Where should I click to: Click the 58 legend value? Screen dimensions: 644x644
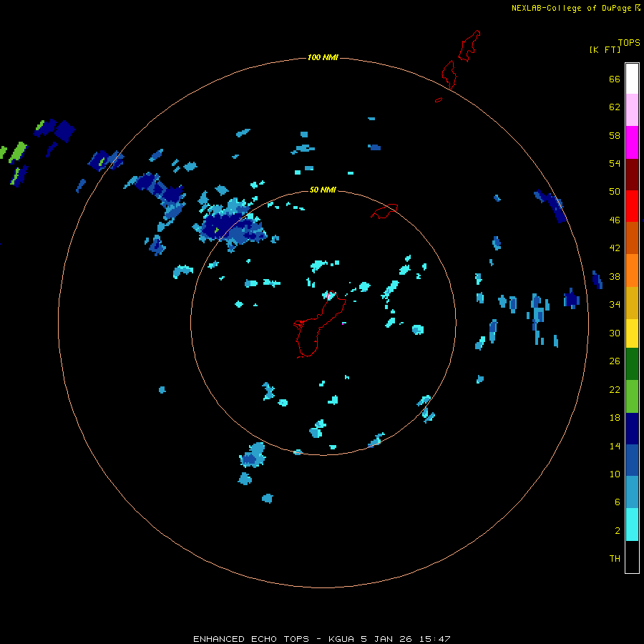tap(615, 135)
